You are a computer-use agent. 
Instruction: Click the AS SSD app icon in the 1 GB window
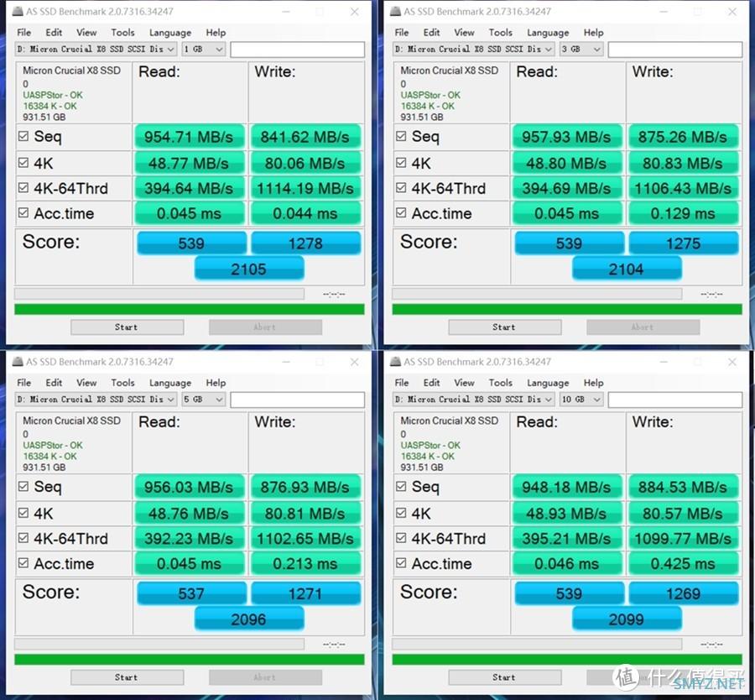tap(18, 11)
